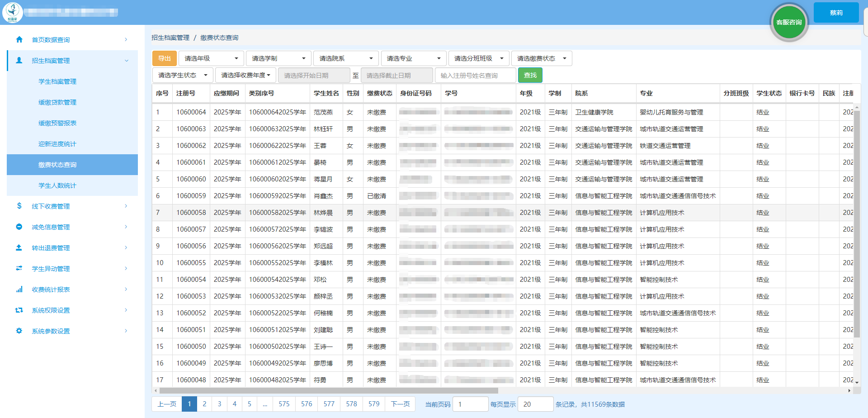Click the 输入注册号姓名查询 search field
Viewport: 868px width, 418px height.
click(475, 75)
